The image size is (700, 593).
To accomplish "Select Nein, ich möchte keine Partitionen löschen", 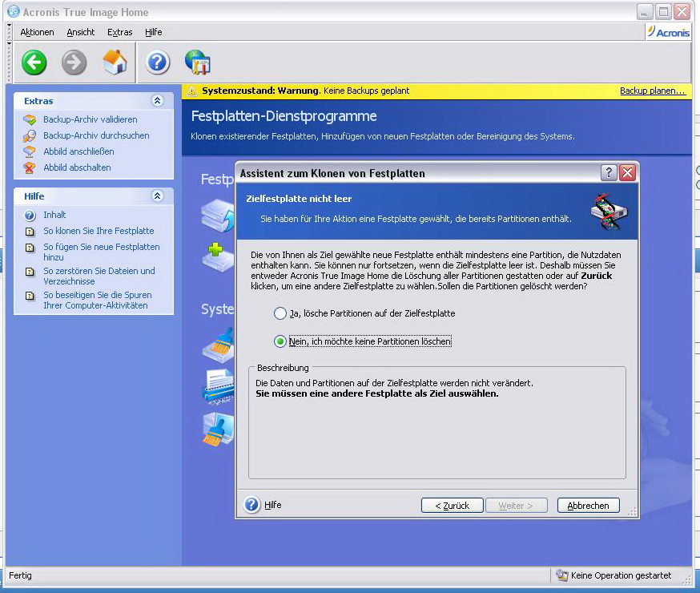I will [x=280, y=341].
